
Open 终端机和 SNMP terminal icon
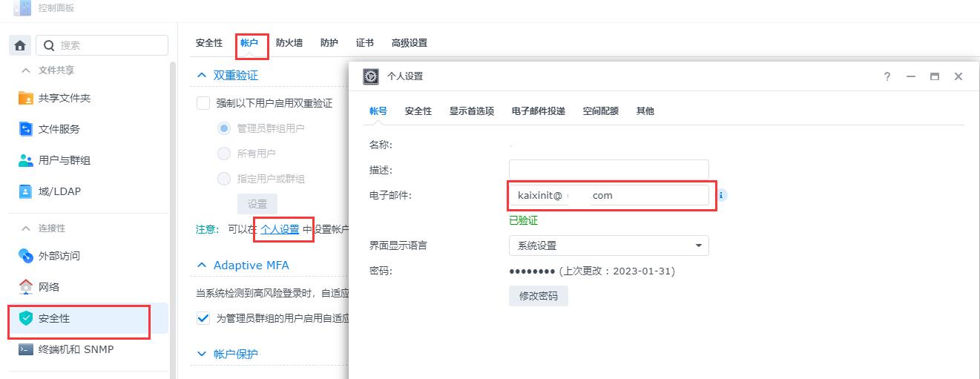(26, 349)
